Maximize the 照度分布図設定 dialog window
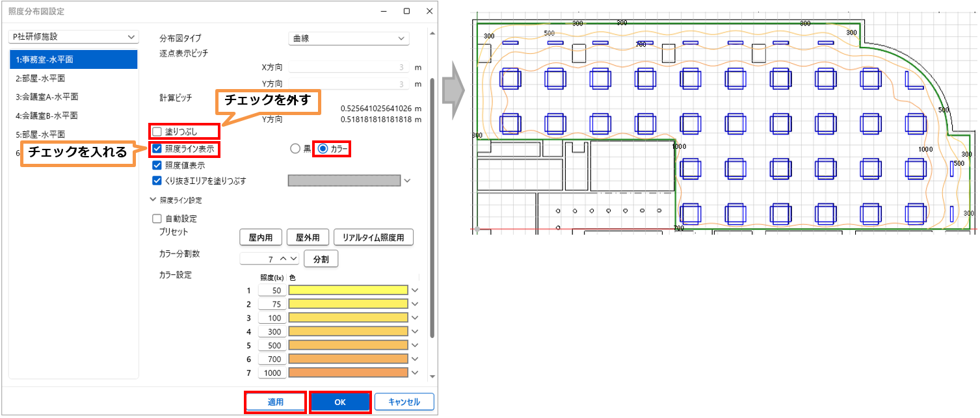This screenshot has height=418, width=980. tap(406, 11)
